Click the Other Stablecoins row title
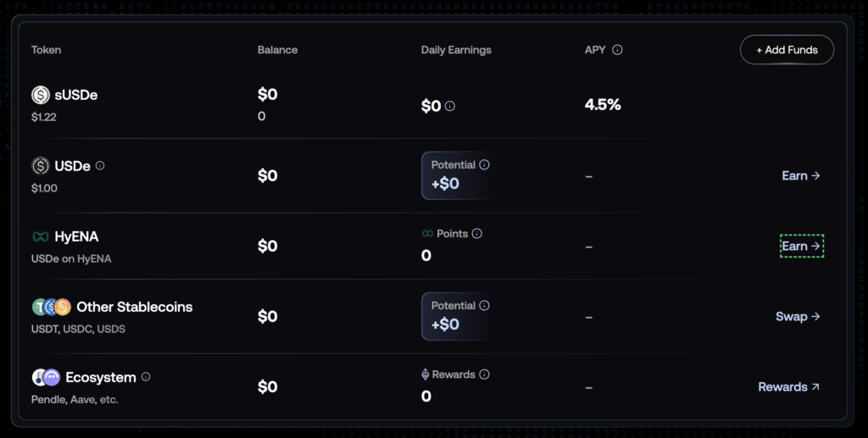868x438 pixels. [134, 307]
